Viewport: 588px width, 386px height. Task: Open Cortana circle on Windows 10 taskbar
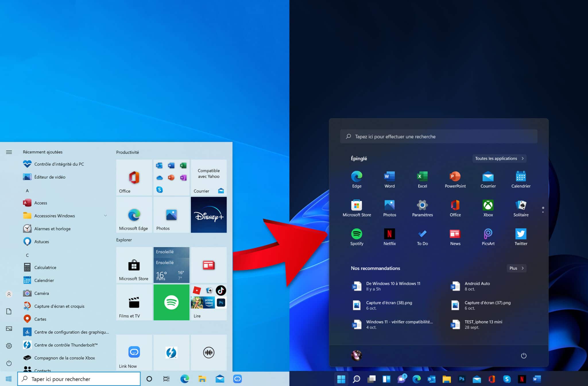149,379
